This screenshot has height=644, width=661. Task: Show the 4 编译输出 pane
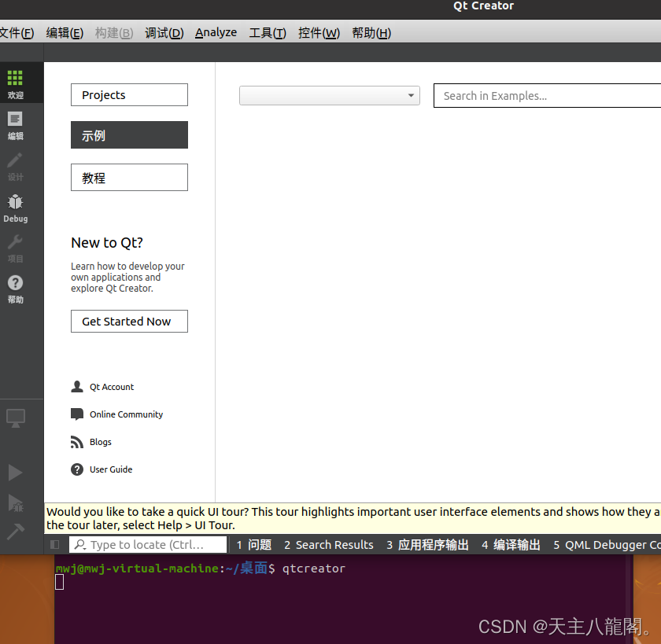(x=511, y=545)
